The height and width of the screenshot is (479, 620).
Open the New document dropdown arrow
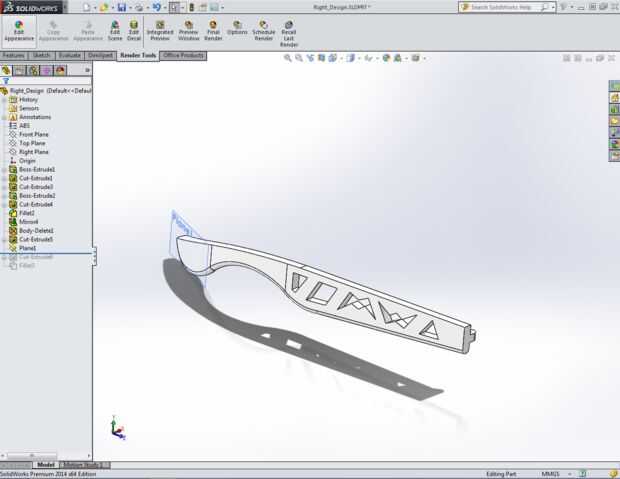95,7
